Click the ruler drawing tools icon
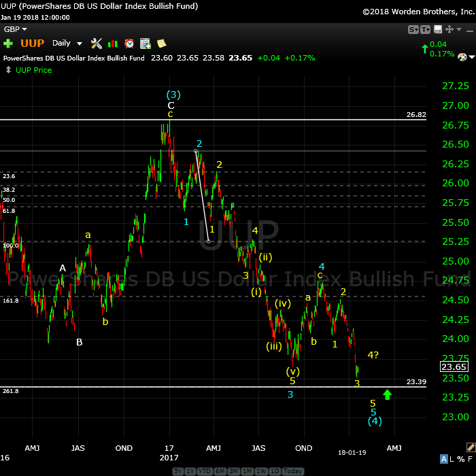The width and height of the screenshot is (476, 476). (x=471, y=447)
